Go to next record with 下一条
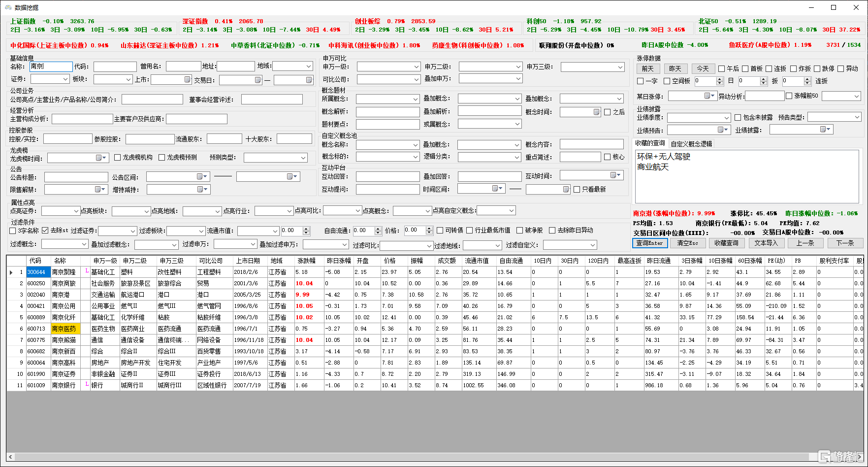868x467 pixels. 845,243
